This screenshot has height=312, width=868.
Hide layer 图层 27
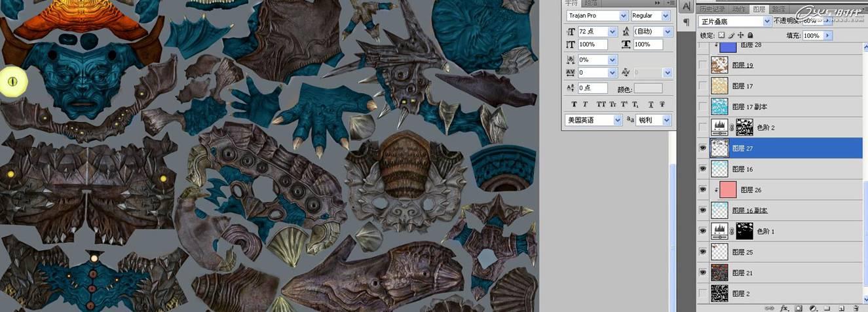coord(703,148)
